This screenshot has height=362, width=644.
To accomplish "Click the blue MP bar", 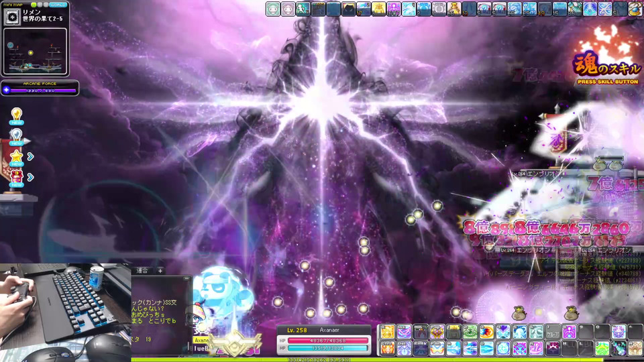I will 328,349.
